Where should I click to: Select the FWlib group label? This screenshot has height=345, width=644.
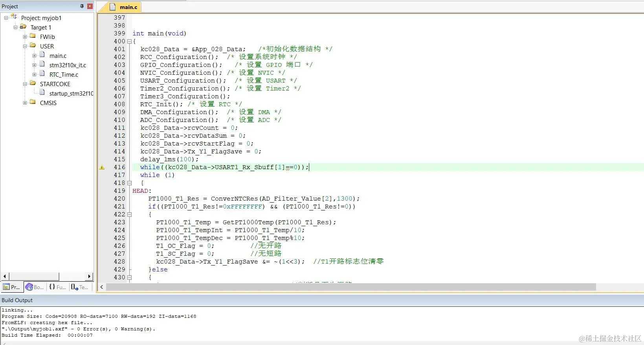coord(47,37)
